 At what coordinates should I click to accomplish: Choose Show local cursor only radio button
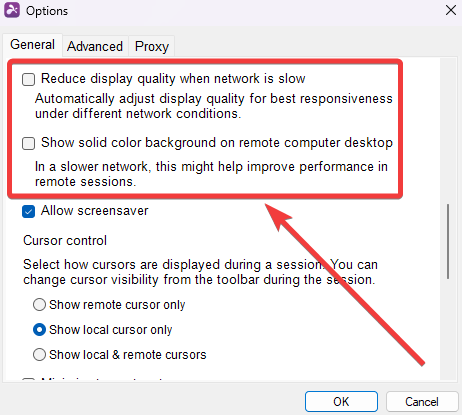pos(39,330)
